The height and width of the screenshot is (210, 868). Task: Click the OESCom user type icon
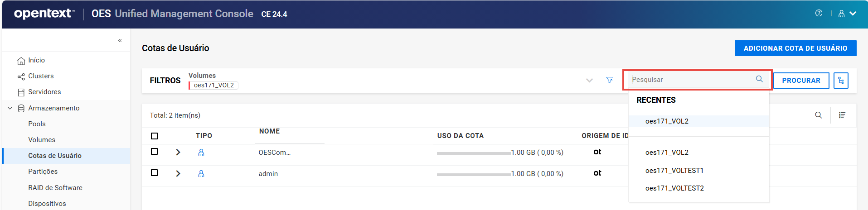201,153
